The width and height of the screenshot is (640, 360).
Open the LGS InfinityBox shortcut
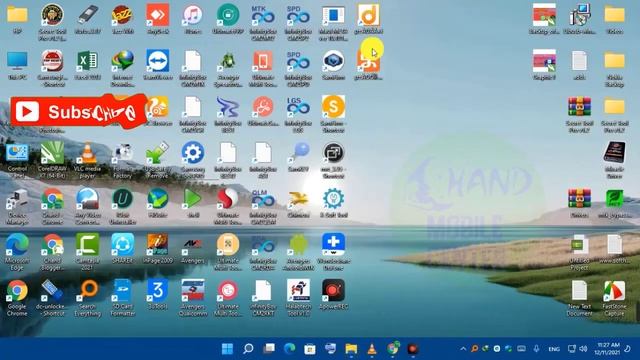(x=298, y=114)
